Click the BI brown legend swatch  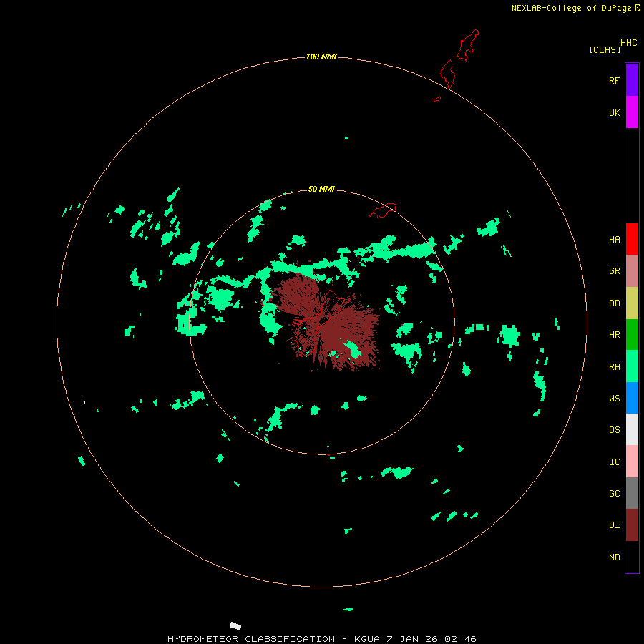(632, 525)
